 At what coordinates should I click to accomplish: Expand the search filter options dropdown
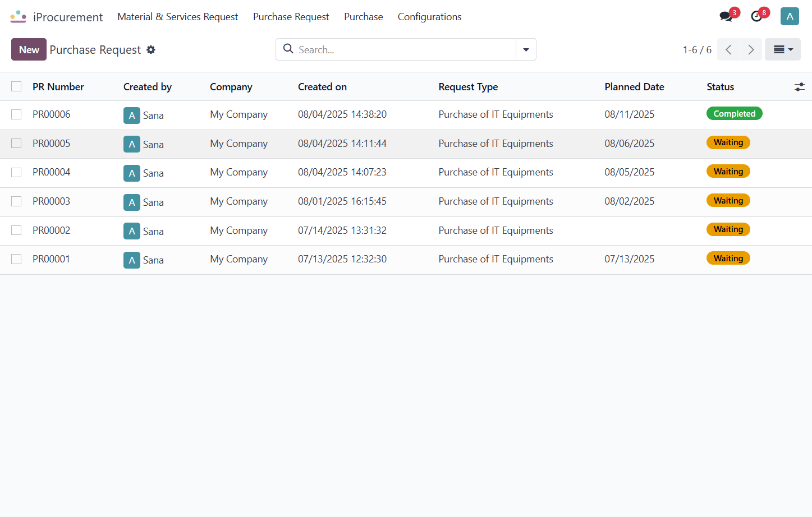pos(526,49)
